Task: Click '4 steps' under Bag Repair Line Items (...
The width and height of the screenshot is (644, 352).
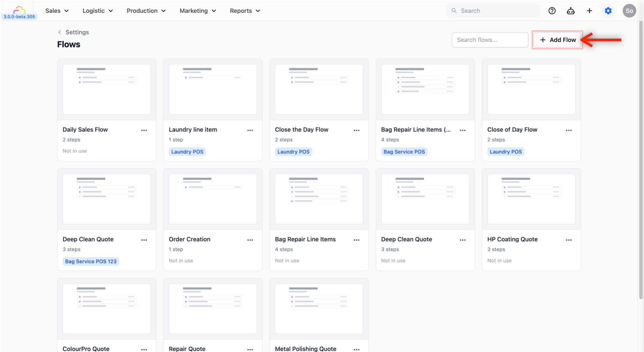Action: click(390, 140)
